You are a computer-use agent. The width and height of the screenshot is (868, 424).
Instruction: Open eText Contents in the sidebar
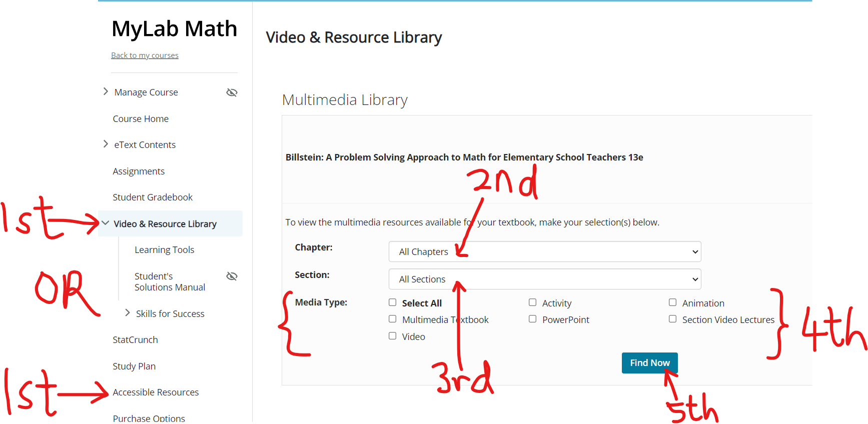pos(145,145)
